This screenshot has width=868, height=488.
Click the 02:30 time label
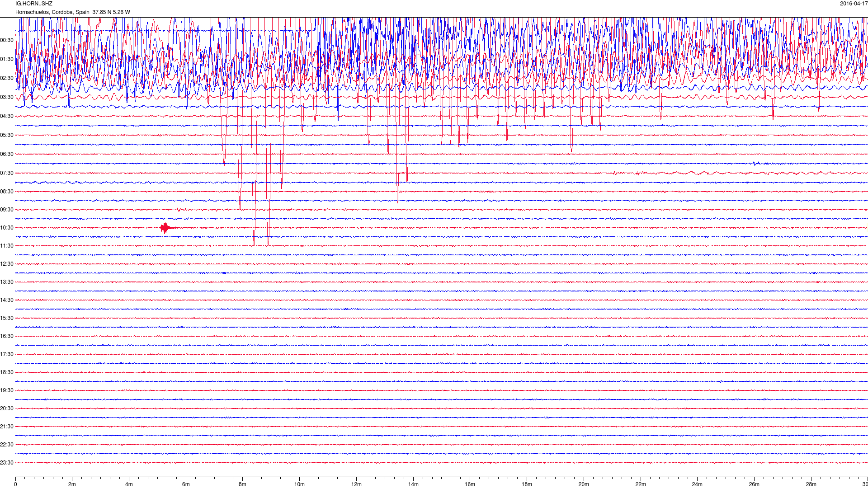click(7, 78)
